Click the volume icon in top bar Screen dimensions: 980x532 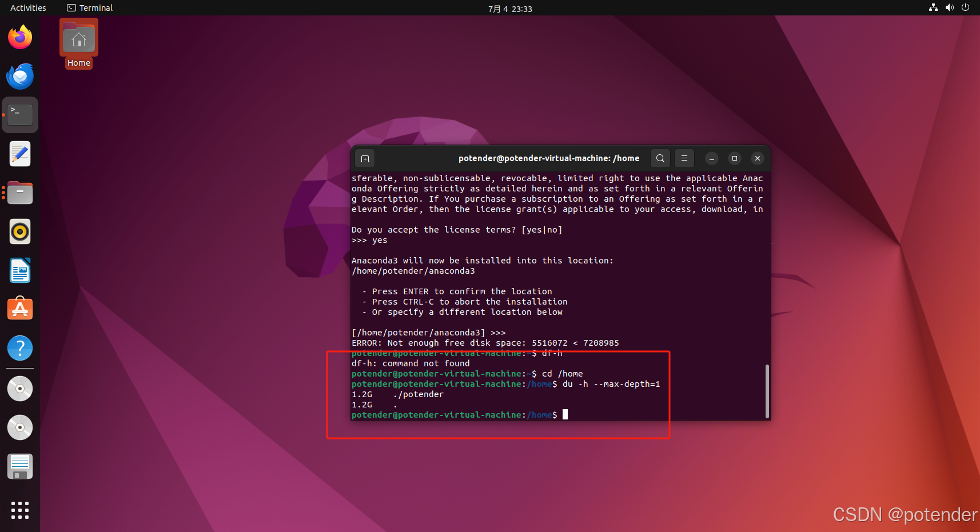tap(949, 7)
